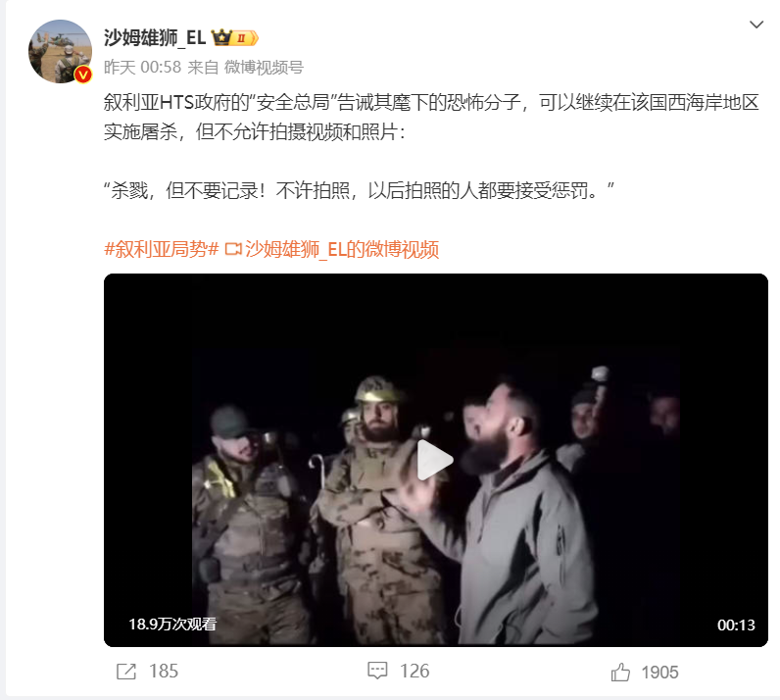Click the 18.9万次观看 view count label
Image resolution: width=780 pixels, height=700 pixels.
[172, 625]
